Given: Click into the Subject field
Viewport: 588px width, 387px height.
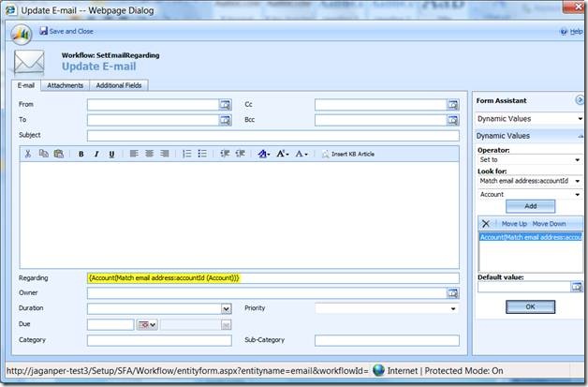Looking at the screenshot, I should [272, 135].
